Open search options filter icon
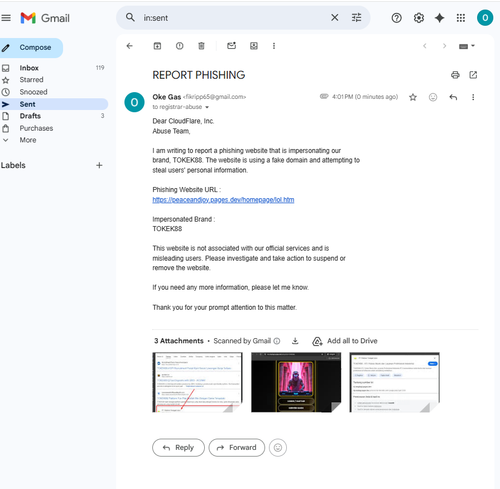Viewport: 500px width, 489px height. [356, 18]
